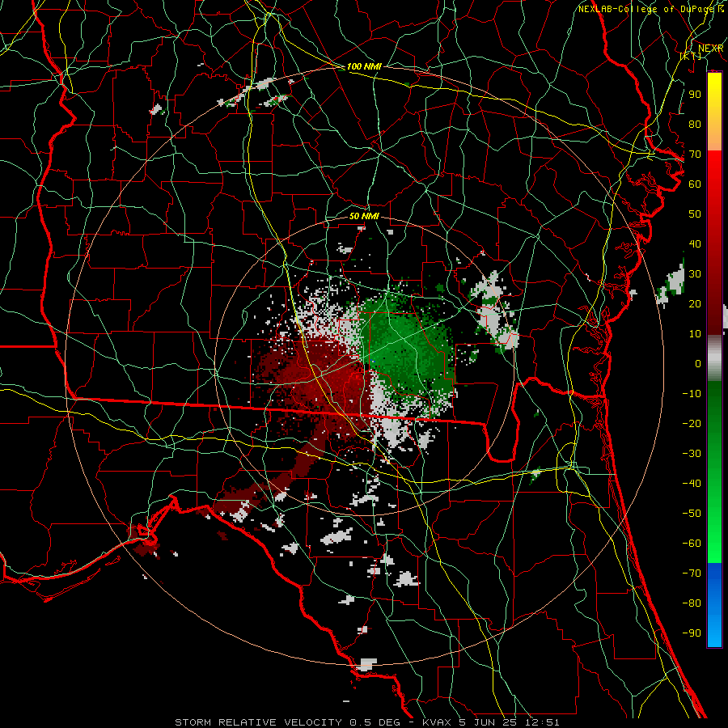Click the -70 value on velocity scale
Image resolution: width=728 pixels, height=728 pixels.
[x=692, y=574]
